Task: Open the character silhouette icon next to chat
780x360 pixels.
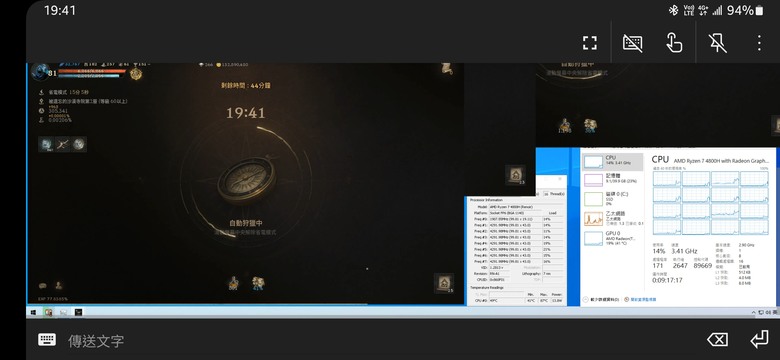Action: 59,285
